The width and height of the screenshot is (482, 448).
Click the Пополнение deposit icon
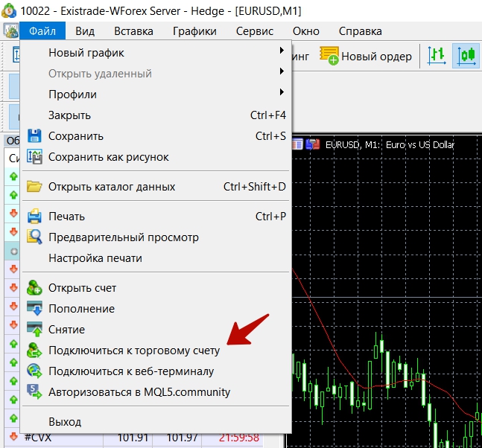tap(34, 309)
